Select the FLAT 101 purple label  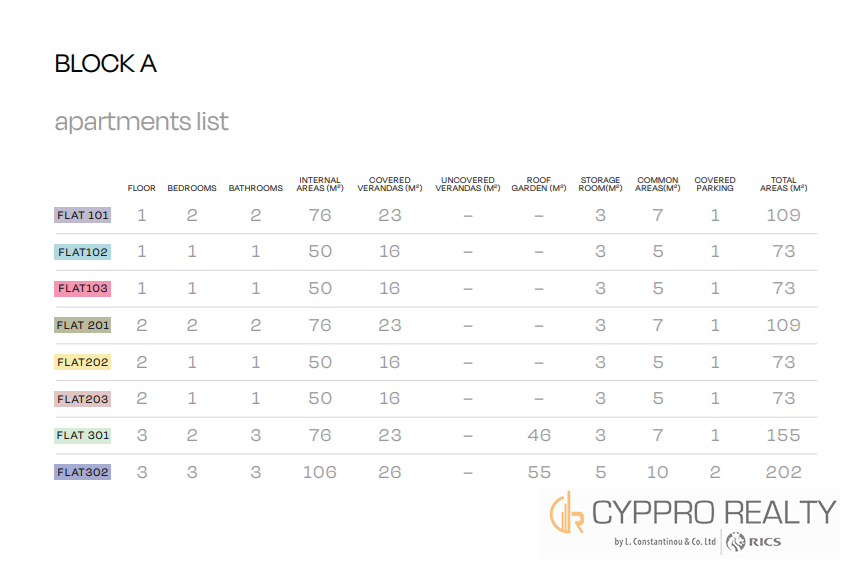83,215
